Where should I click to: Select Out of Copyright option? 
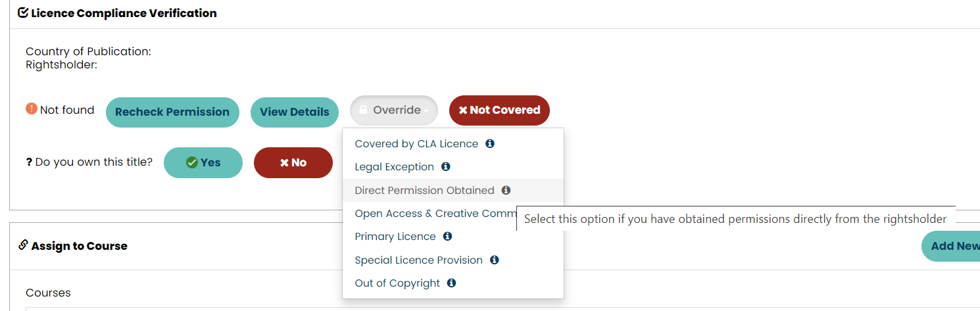[397, 283]
